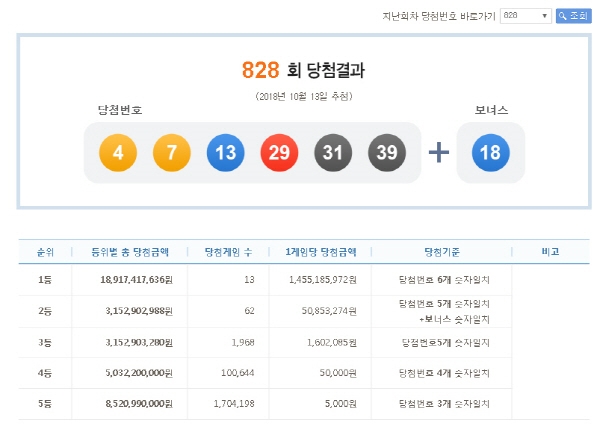
Task: Click the total prize 5,032,200,000원
Action: 139,373
